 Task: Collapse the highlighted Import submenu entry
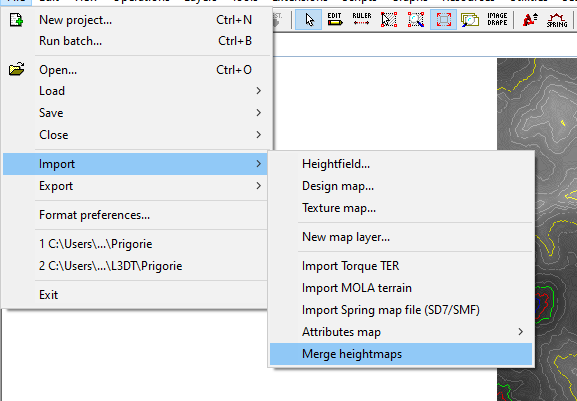135,164
